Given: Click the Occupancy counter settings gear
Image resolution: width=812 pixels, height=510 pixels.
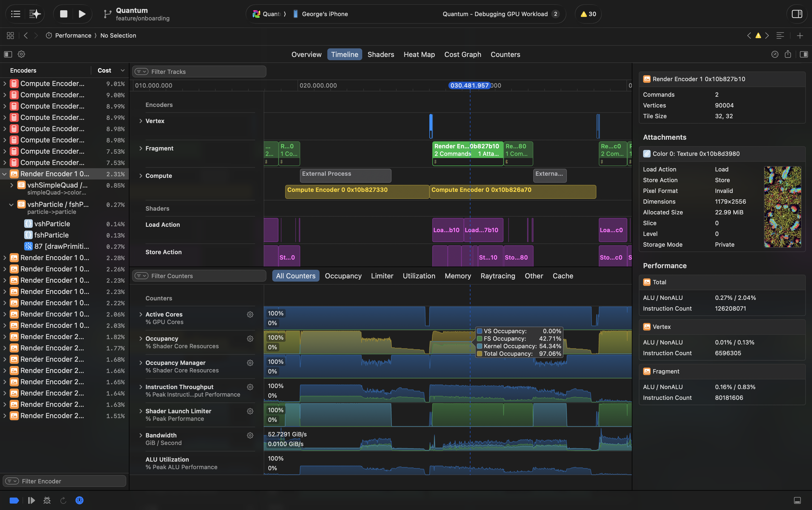Looking at the screenshot, I should pyautogui.click(x=250, y=339).
